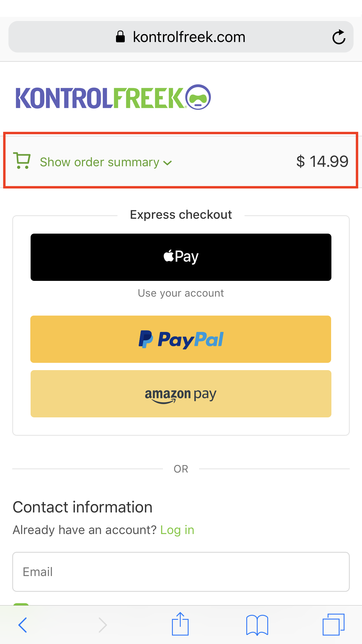Select the kontrolfreek.com address bar
The width and height of the screenshot is (362, 644).
[x=189, y=37]
